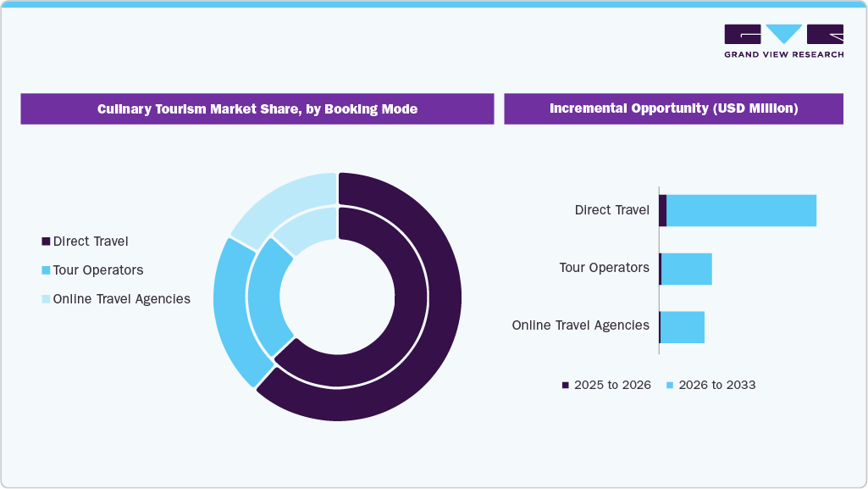Toggle the Tour Operators legend entry

tap(97, 270)
